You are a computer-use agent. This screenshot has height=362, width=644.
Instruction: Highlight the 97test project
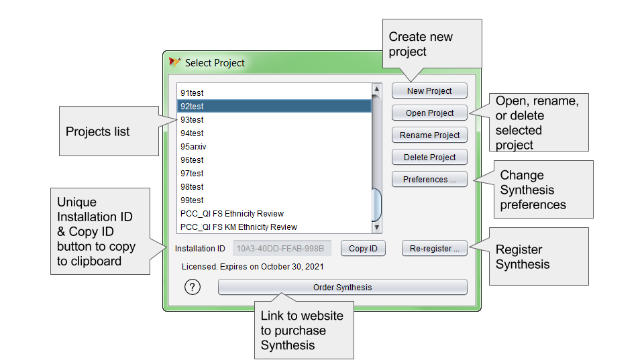(193, 174)
